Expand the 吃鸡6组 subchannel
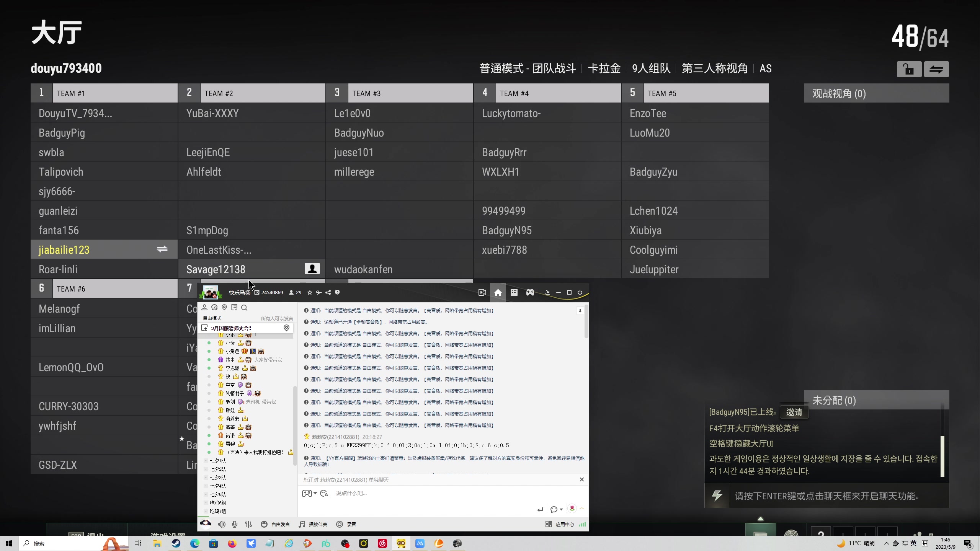980x551 pixels. (206, 503)
